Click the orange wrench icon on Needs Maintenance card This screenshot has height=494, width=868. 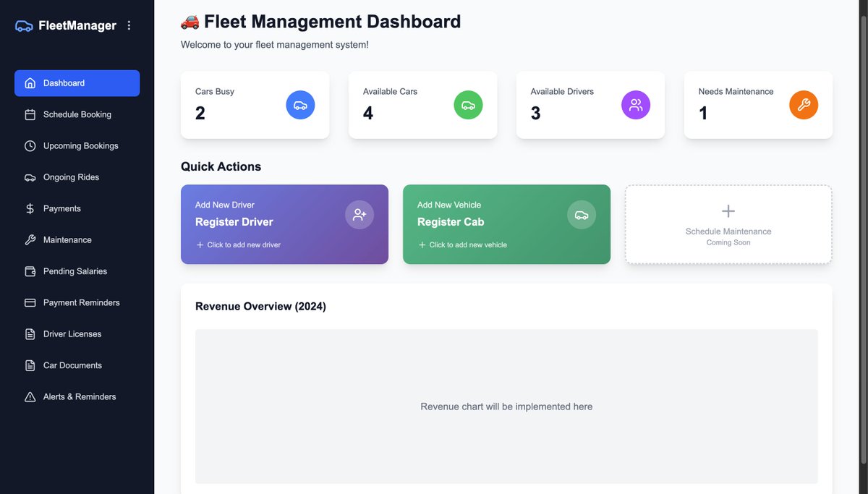pos(804,104)
